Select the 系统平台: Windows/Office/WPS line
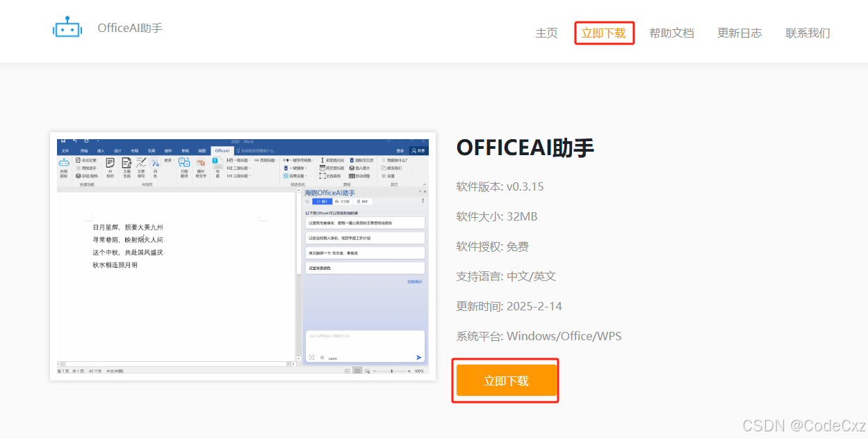868x439 pixels. (x=539, y=336)
